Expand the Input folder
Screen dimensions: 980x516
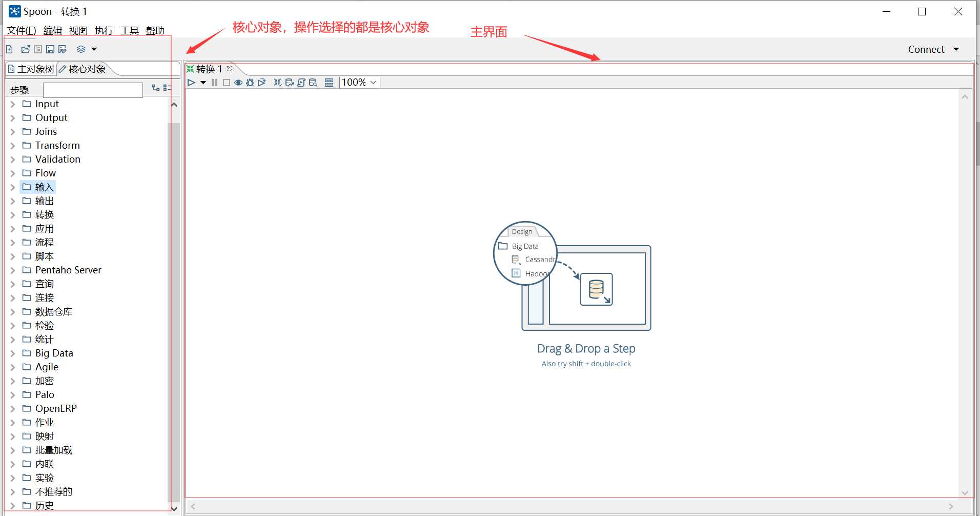pos(13,104)
